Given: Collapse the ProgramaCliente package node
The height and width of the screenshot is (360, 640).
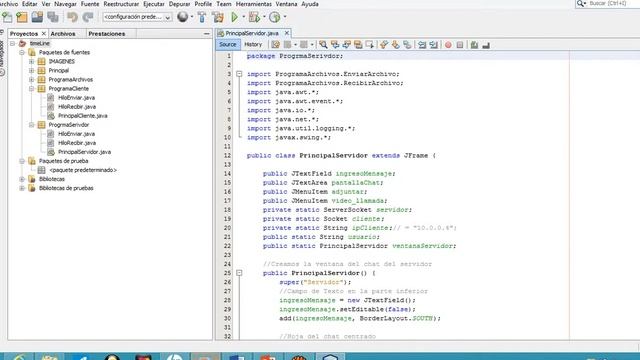Looking at the screenshot, I should [x=32, y=89].
